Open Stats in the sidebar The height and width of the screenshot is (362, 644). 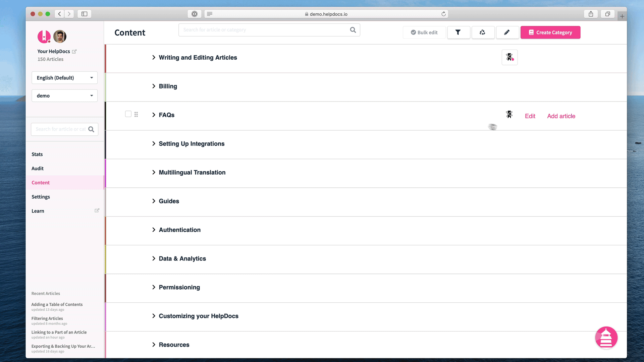[x=37, y=154]
